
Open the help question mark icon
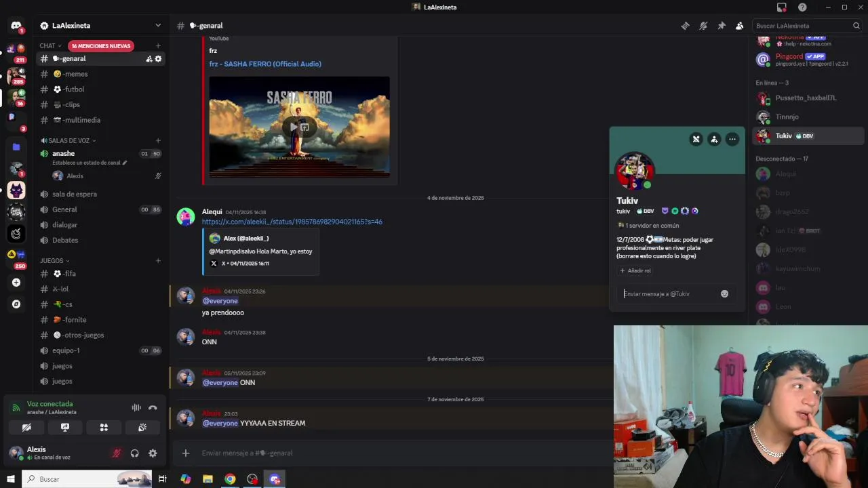pos(802,7)
